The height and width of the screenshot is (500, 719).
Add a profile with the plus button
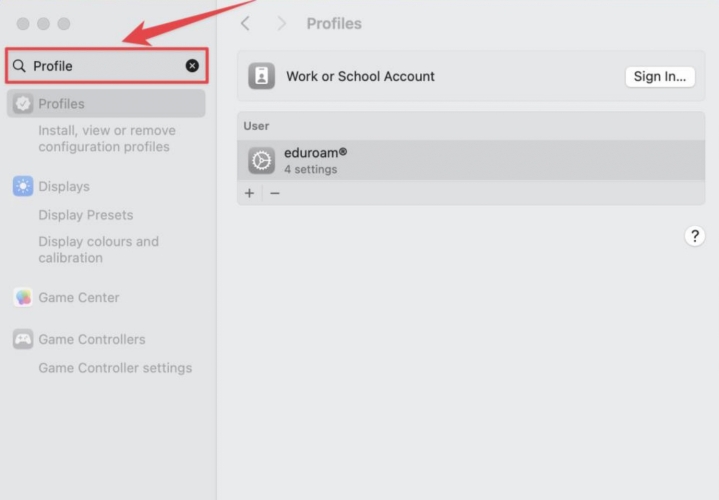[249, 193]
